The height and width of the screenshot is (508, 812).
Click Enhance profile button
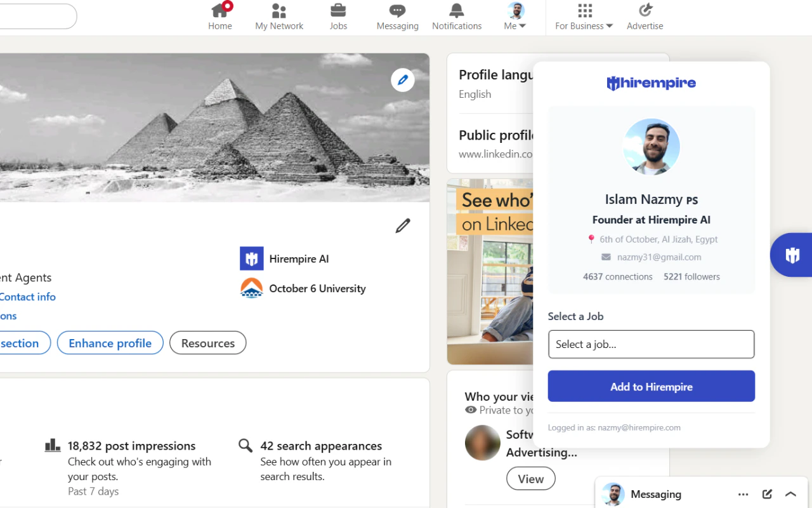[110, 343]
